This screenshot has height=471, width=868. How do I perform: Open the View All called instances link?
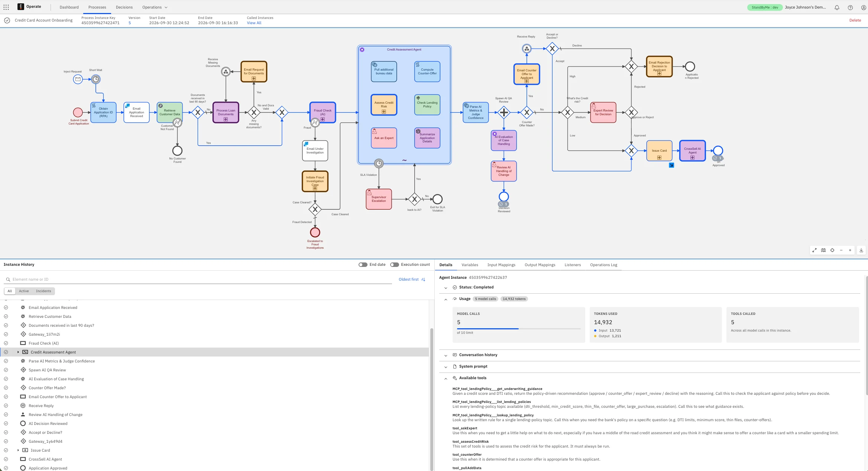[x=254, y=23]
